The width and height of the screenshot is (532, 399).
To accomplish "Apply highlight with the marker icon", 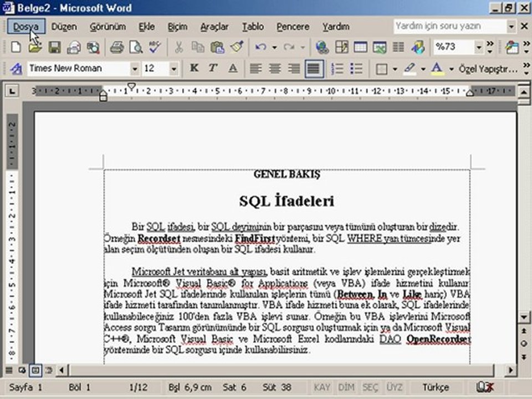I will (x=410, y=69).
